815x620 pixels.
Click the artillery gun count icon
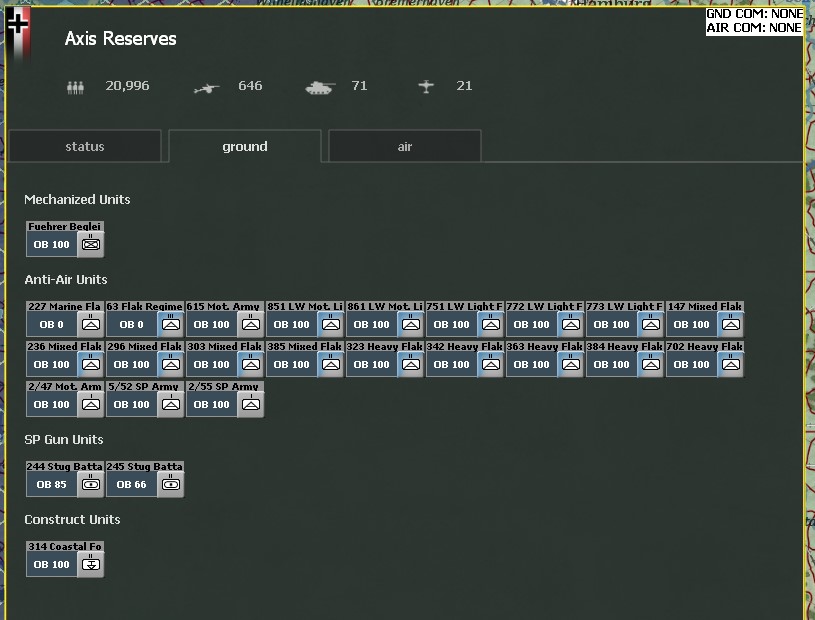click(x=206, y=87)
